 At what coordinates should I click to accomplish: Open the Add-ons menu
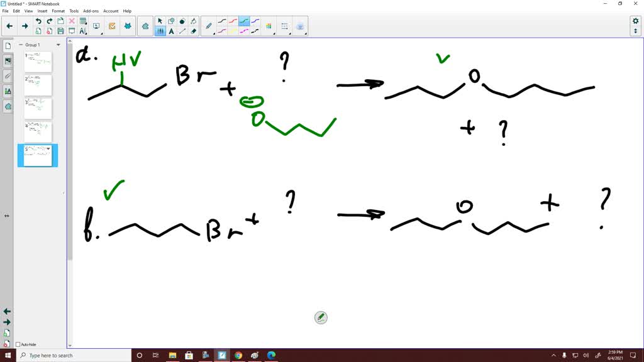tap(91, 11)
